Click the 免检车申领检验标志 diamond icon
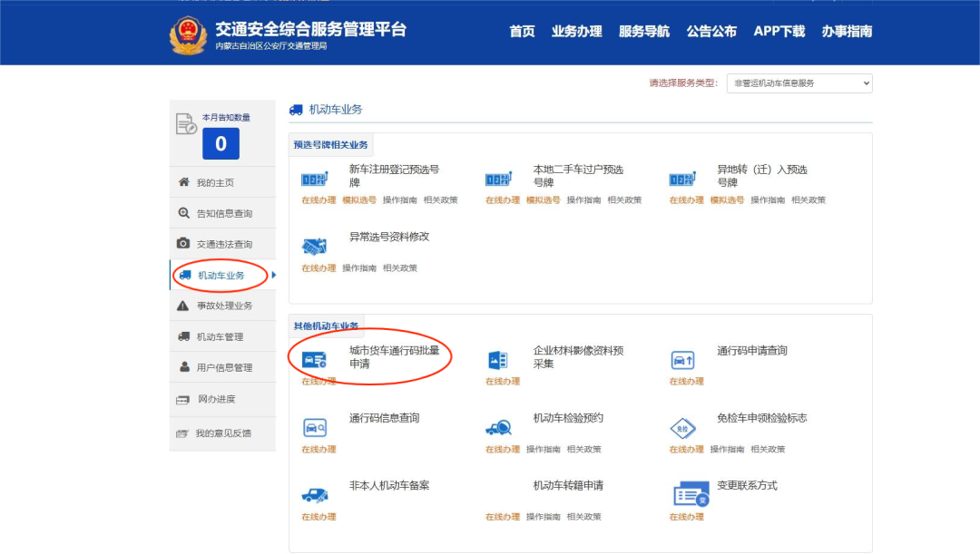 pyautogui.click(x=682, y=428)
